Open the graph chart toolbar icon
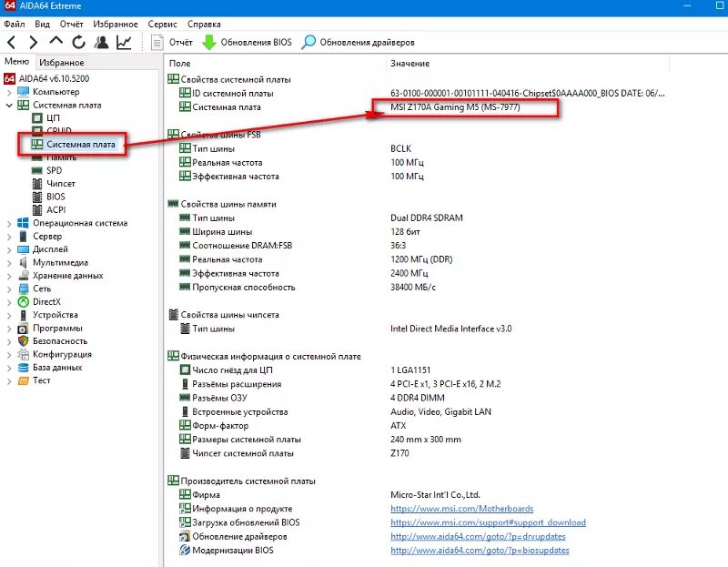The height and width of the screenshot is (567, 728). point(124,42)
